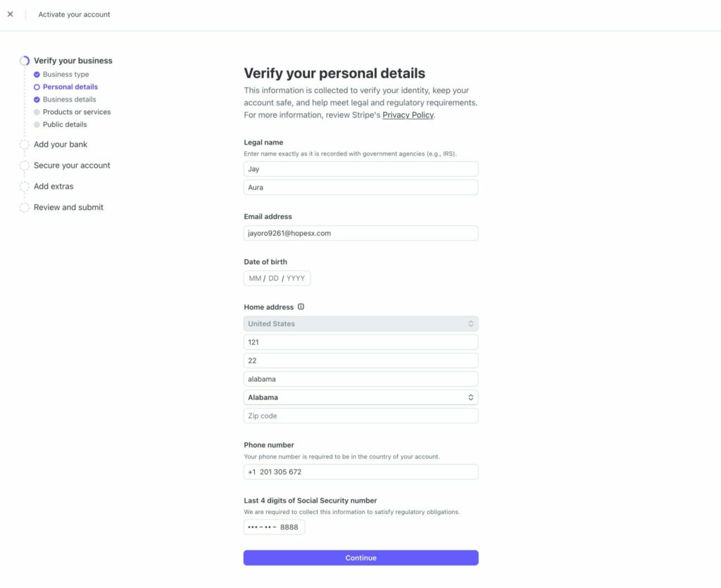Screen dimensions: 721x588
Task: Click the close X icon at top left
Action: (x=10, y=14)
